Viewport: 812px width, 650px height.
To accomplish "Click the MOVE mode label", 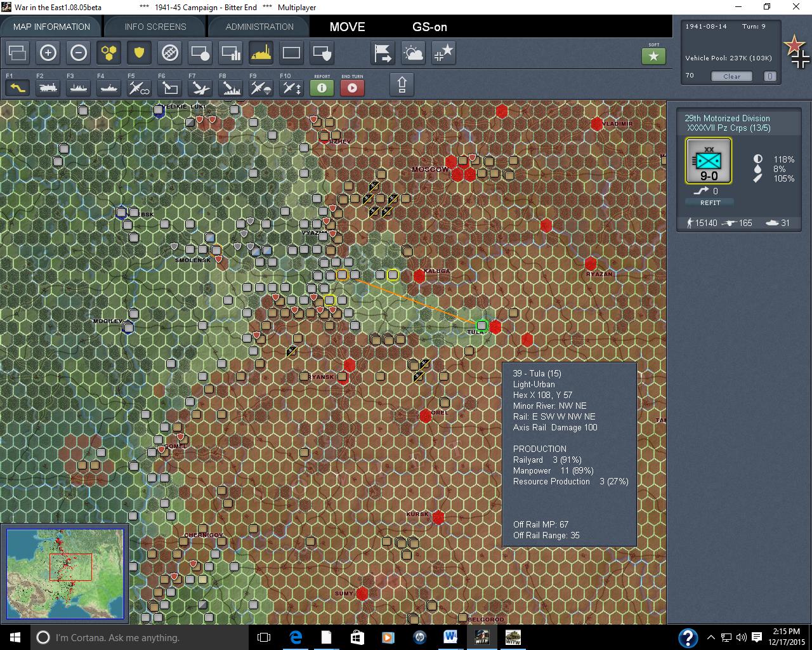I will pos(347,27).
